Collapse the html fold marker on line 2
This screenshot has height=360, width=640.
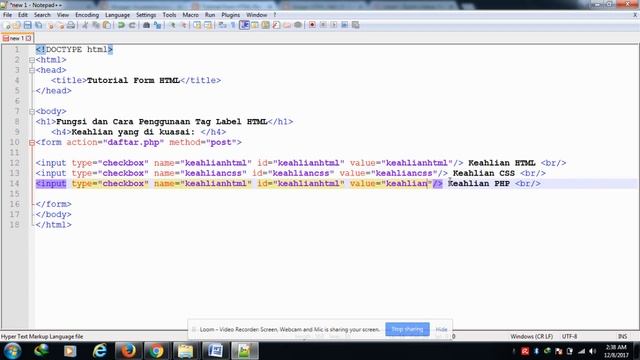point(32,60)
